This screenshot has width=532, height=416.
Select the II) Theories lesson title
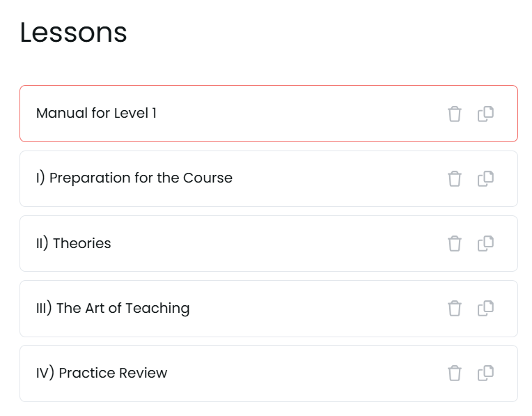coord(73,243)
